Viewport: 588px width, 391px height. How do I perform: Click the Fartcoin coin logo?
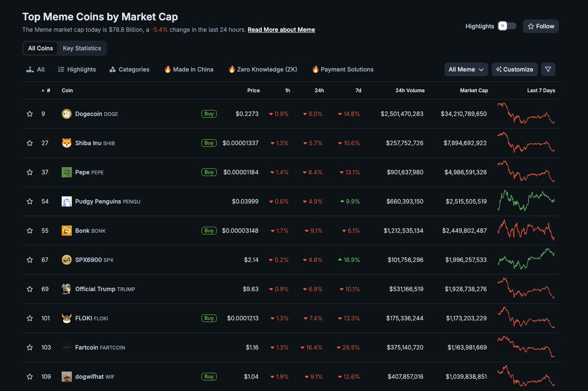tap(67, 347)
